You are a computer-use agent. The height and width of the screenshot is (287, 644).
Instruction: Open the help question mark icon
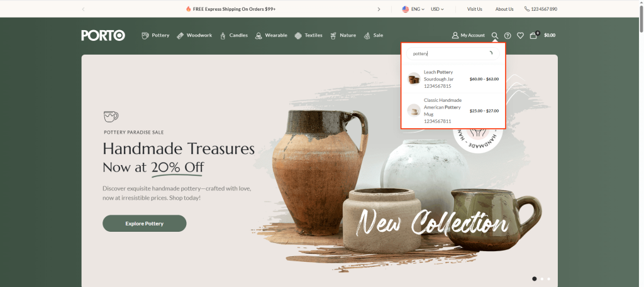tap(508, 36)
